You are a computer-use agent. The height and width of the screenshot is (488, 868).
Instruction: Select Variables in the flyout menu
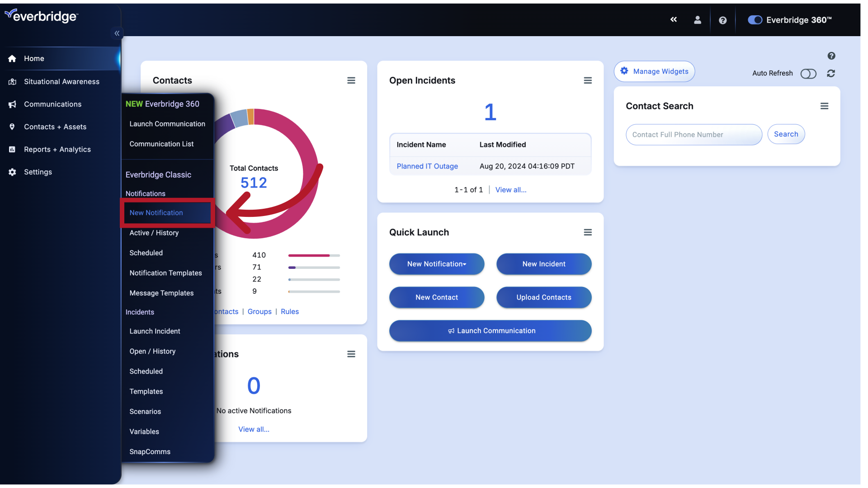point(144,432)
